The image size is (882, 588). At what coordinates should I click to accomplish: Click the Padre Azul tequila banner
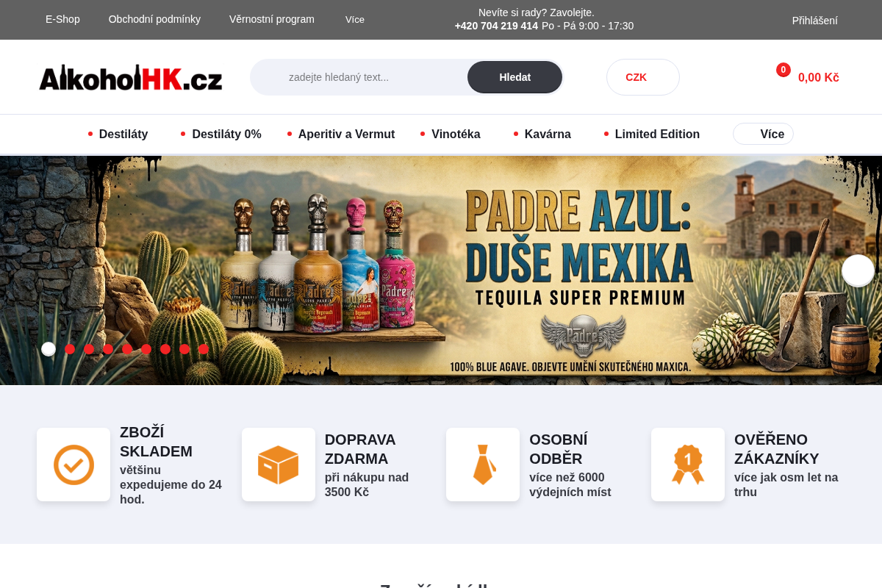[x=441, y=270]
